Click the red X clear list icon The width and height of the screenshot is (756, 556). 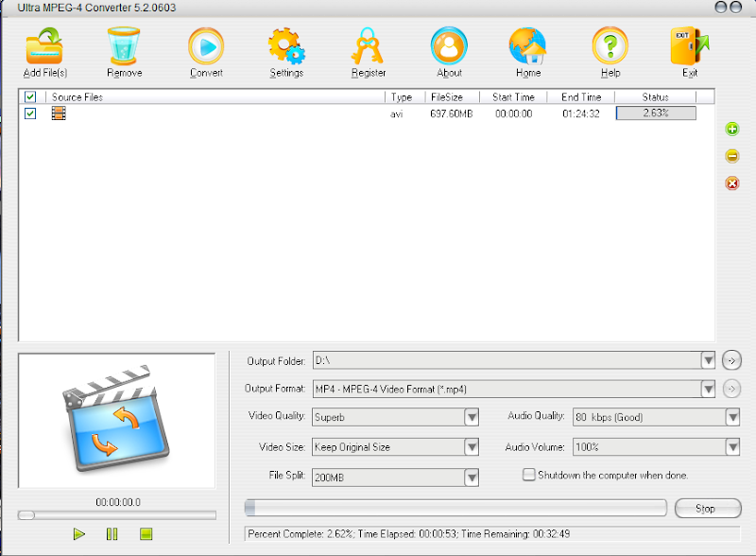tap(731, 183)
